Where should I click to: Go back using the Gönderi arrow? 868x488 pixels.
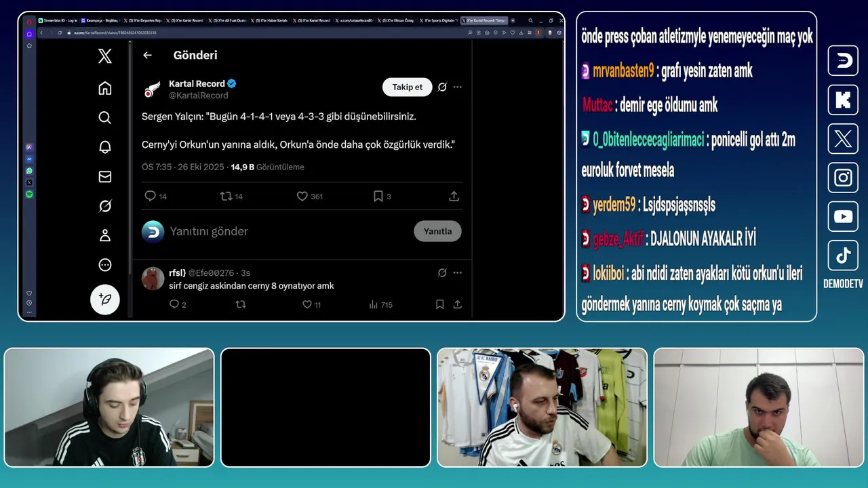click(147, 55)
